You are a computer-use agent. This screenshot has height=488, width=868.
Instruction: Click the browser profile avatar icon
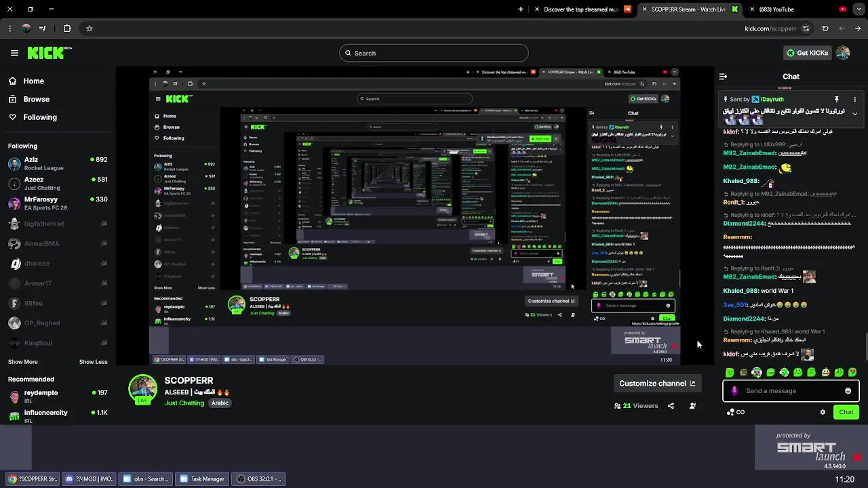26,28
